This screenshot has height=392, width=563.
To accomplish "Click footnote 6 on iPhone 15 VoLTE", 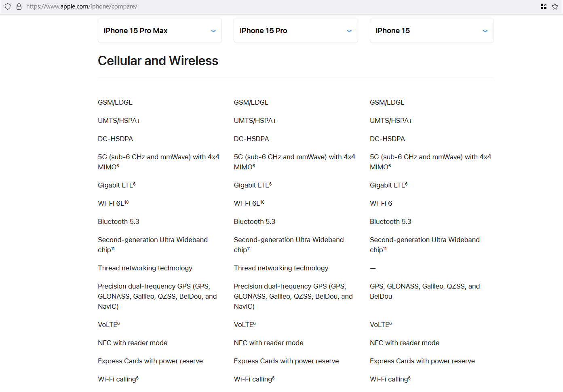I will (390, 323).
